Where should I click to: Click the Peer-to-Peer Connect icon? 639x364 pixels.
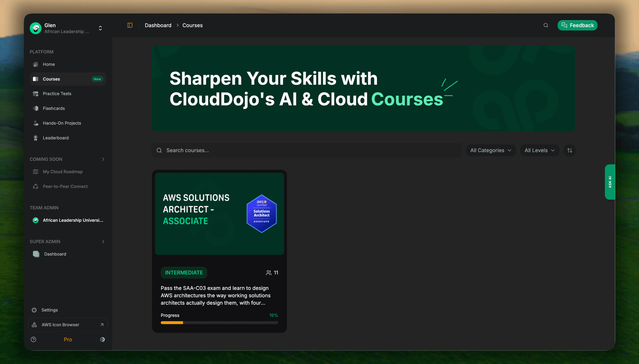click(35, 186)
